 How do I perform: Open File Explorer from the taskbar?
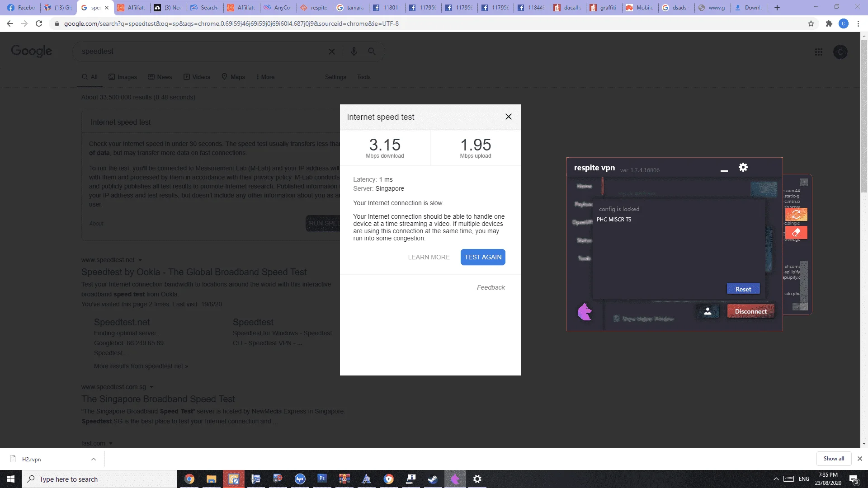point(212,479)
